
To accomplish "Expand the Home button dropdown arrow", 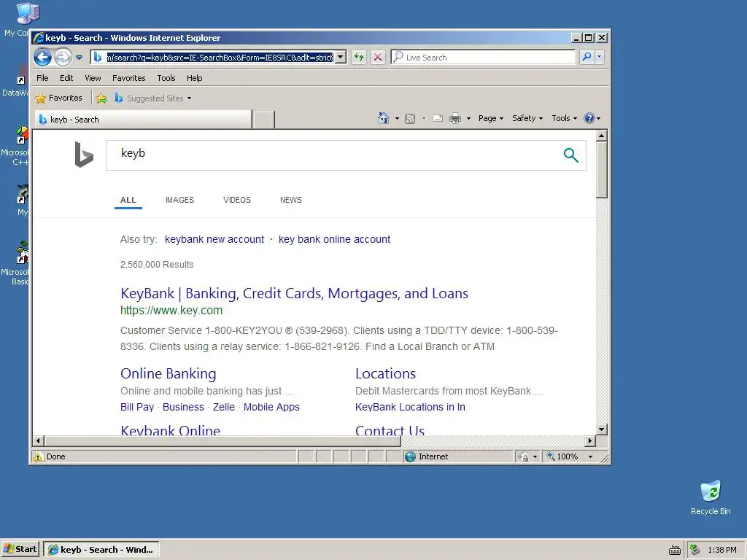I will (x=397, y=119).
